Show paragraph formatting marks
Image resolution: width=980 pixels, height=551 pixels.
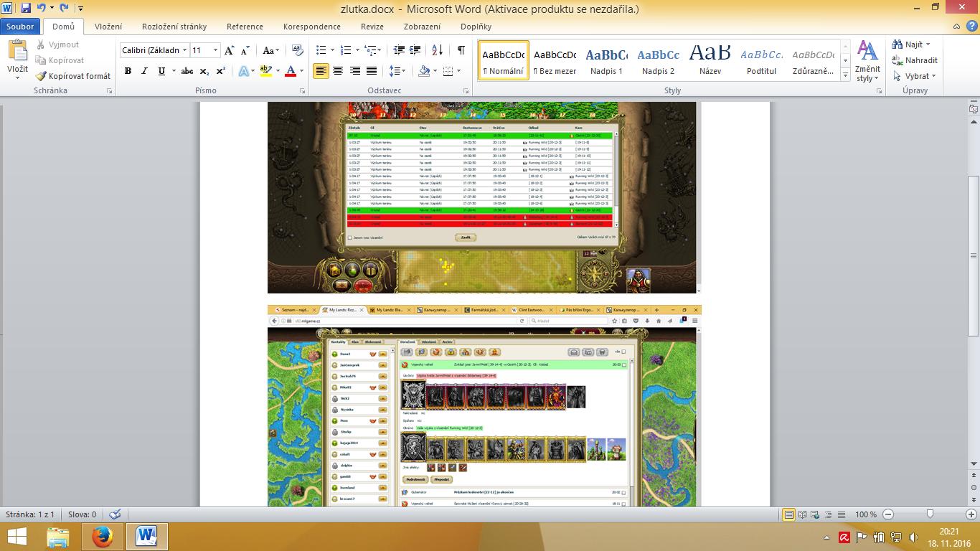[x=461, y=50]
